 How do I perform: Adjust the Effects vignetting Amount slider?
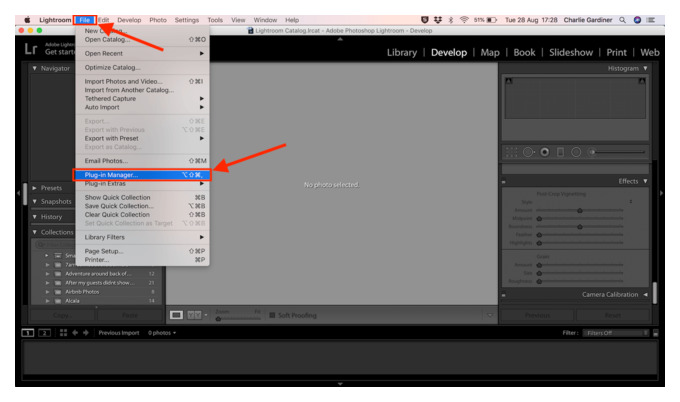pyautogui.click(x=580, y=210)
